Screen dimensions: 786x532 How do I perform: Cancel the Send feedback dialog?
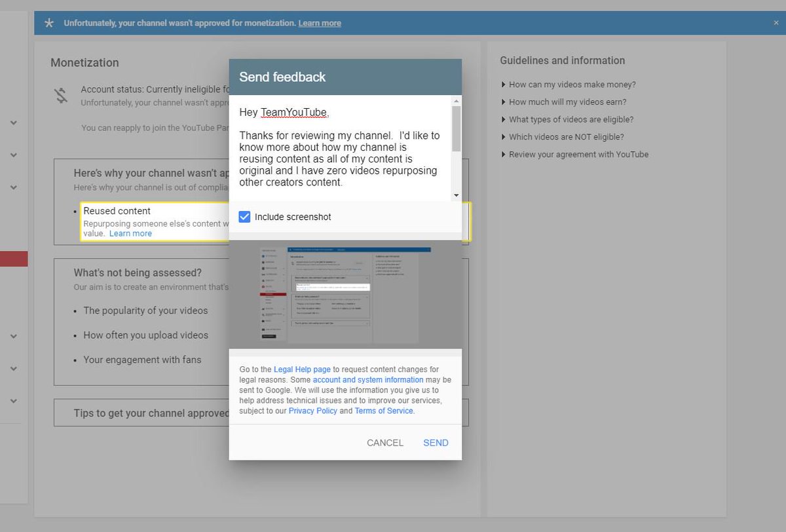pos(385,443)
